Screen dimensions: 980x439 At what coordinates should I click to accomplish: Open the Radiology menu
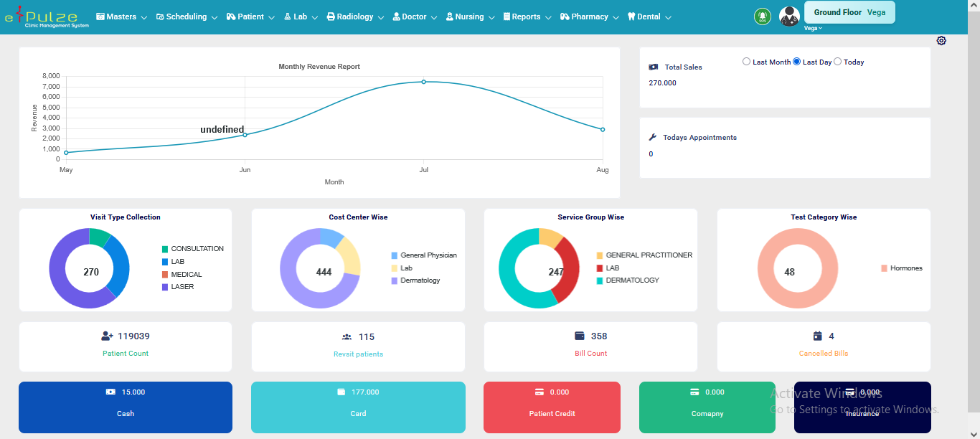354,16
